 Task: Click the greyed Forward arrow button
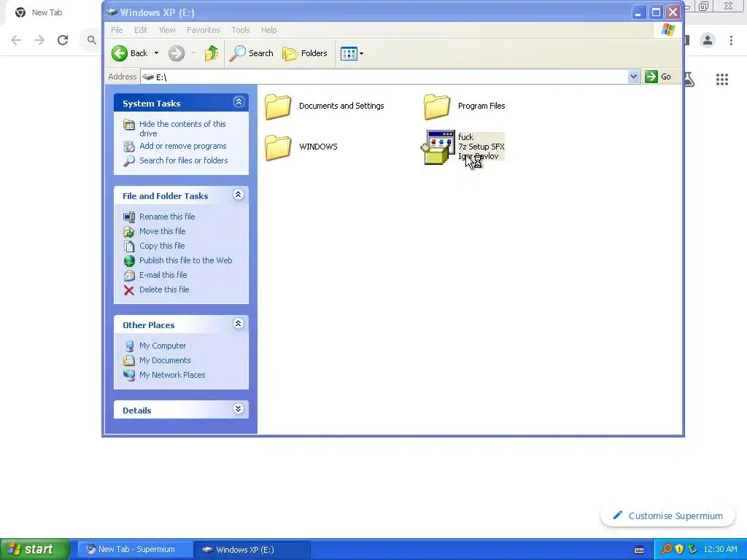[x=177, y=53]
